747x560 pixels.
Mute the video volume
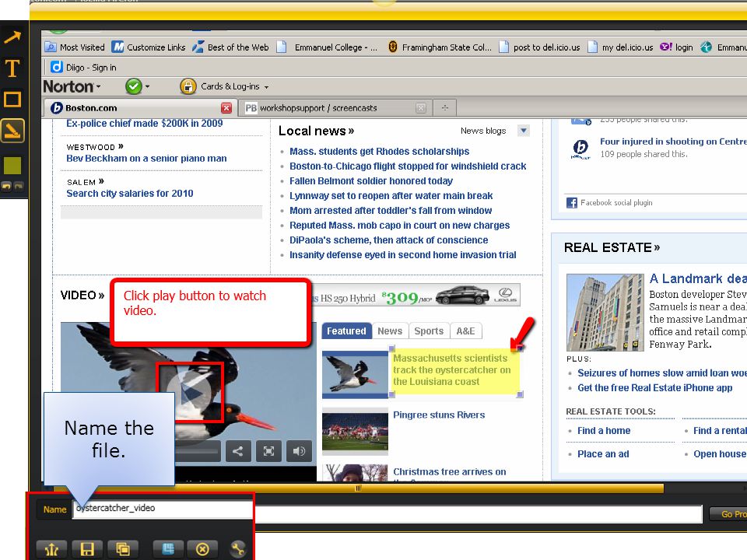pos(299,451)
